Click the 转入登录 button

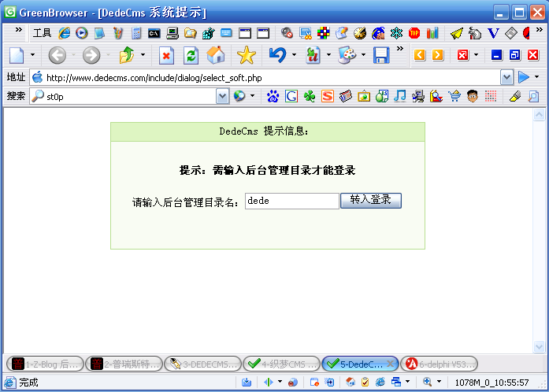point(371,201)
